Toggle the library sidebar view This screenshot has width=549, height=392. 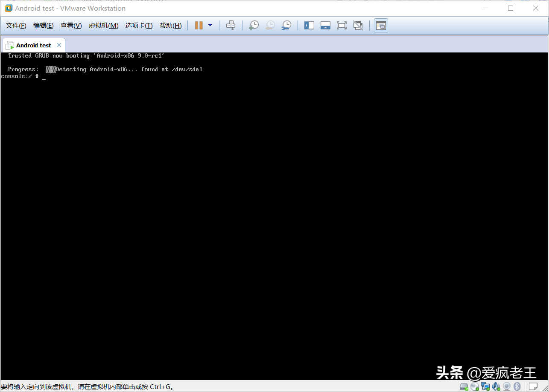[309, 26]
